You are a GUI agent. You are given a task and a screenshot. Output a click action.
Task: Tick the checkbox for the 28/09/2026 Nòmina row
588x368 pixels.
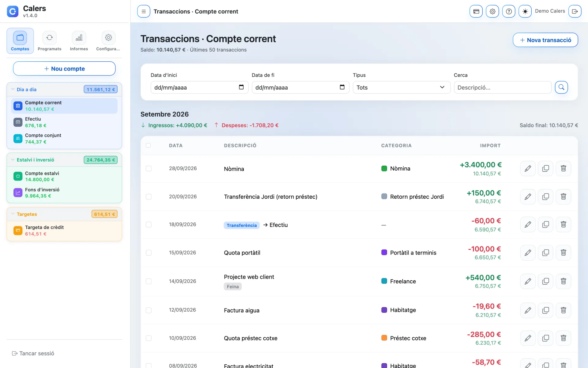149,168
